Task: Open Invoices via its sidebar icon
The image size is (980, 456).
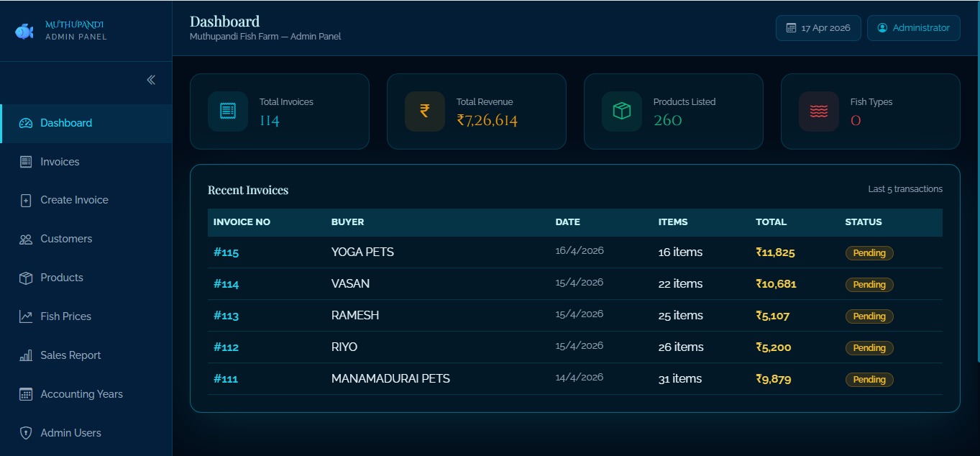Action: coord(25,161)
